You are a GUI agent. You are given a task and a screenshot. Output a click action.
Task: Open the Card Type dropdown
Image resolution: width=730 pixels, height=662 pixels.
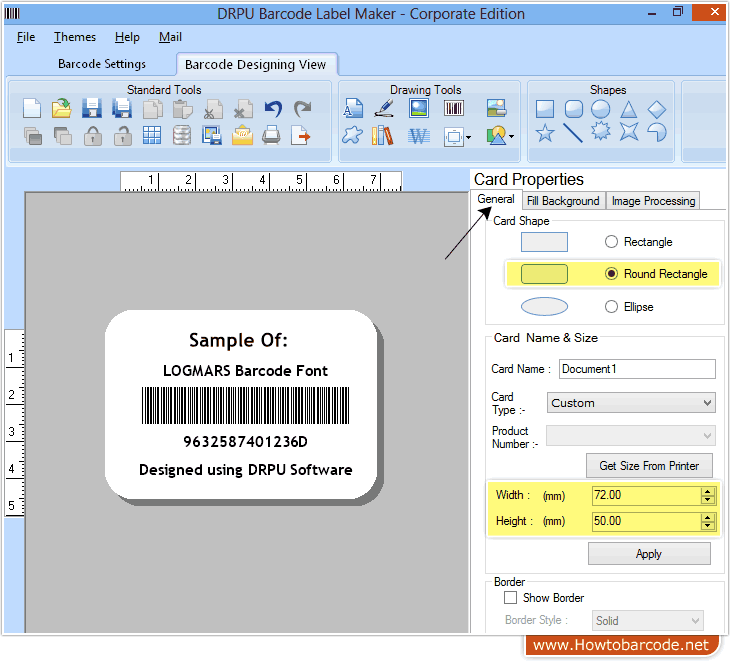coord(631,403)
